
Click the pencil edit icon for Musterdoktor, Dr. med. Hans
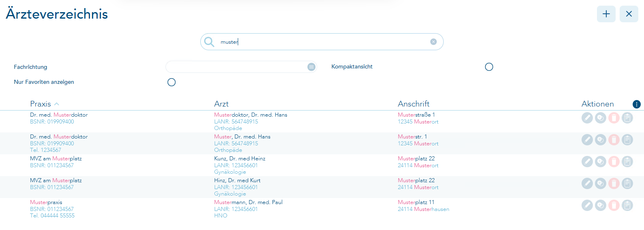pos(587,118)
